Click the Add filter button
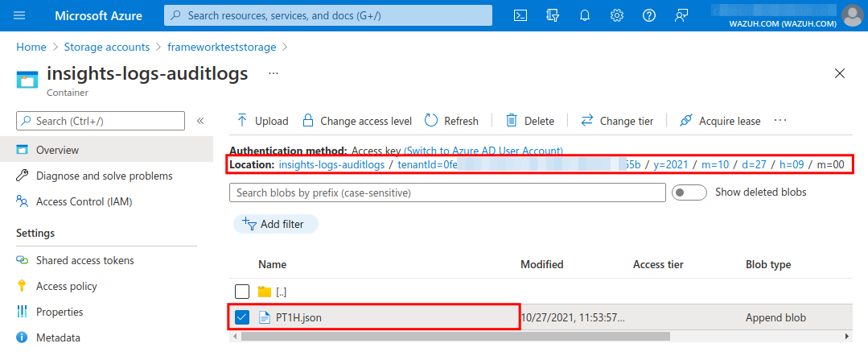Image resolution: width=868 pixels, height=356 pixels. pos(276,224)
